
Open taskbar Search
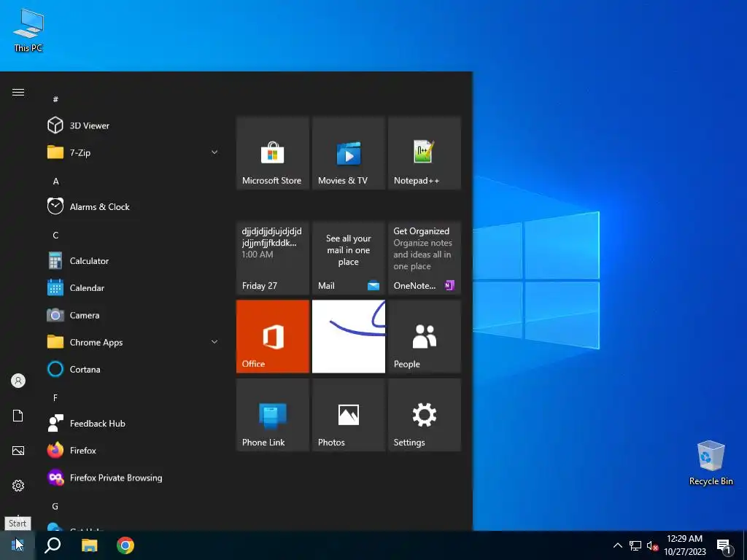53,545
